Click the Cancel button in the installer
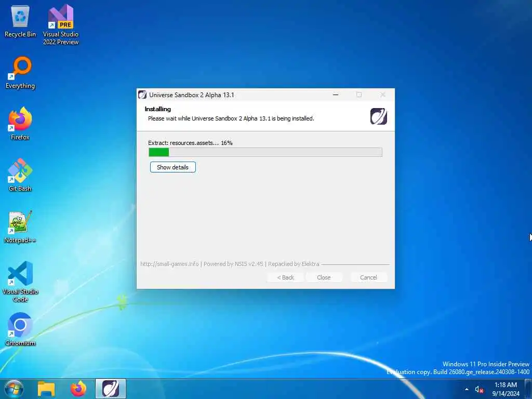Viewport: 532px width, 399px height. tap(368, 277)
